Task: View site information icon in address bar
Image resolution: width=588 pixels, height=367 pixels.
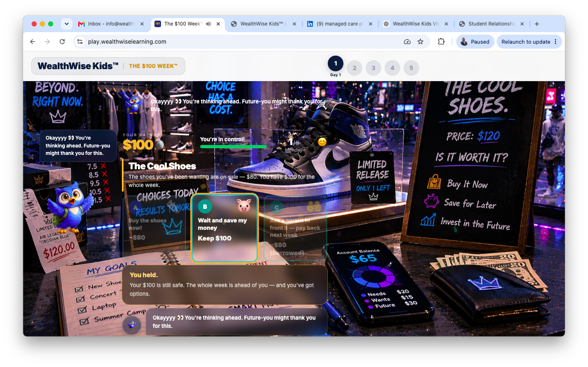Action: tap(80, 42)
